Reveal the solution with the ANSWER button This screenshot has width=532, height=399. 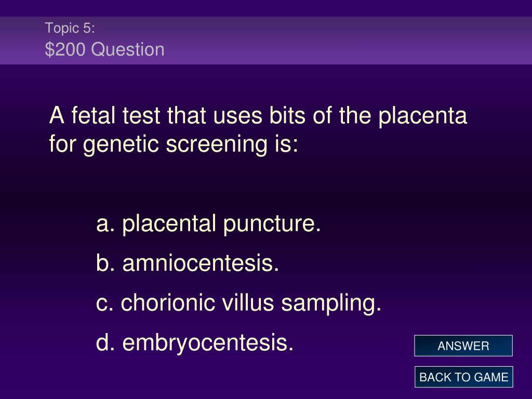[463, 345]
